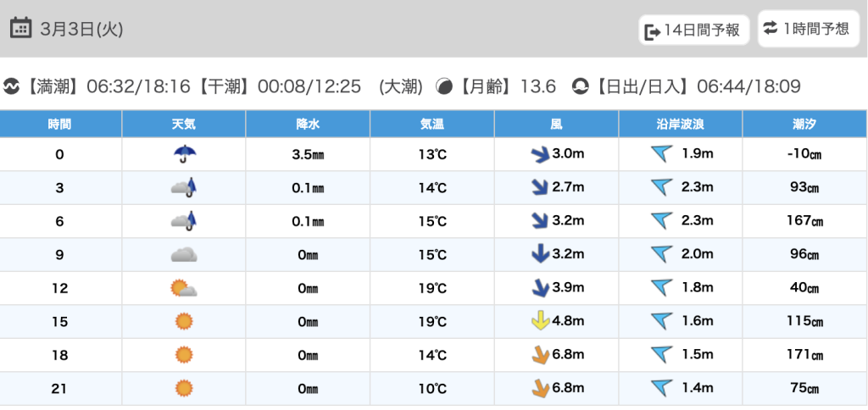Click the sunrise icon beside 日出/日入

tap(580, 86)
